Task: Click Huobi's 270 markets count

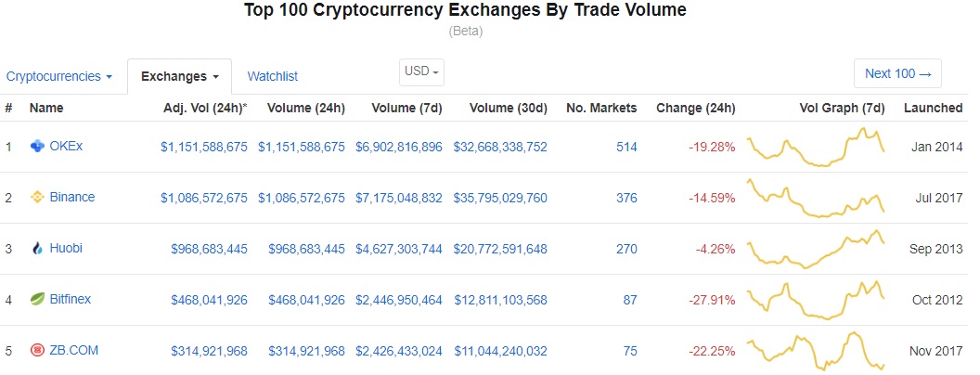Action: (625, 249)
